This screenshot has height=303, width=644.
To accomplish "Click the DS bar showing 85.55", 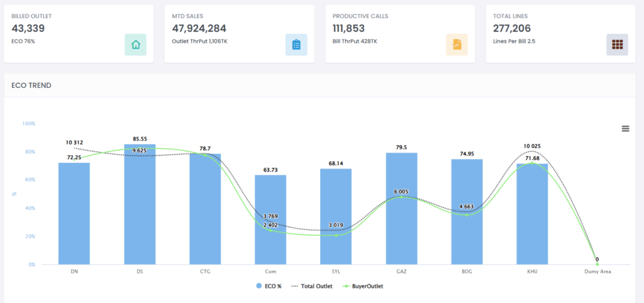I will click(140, 207).
